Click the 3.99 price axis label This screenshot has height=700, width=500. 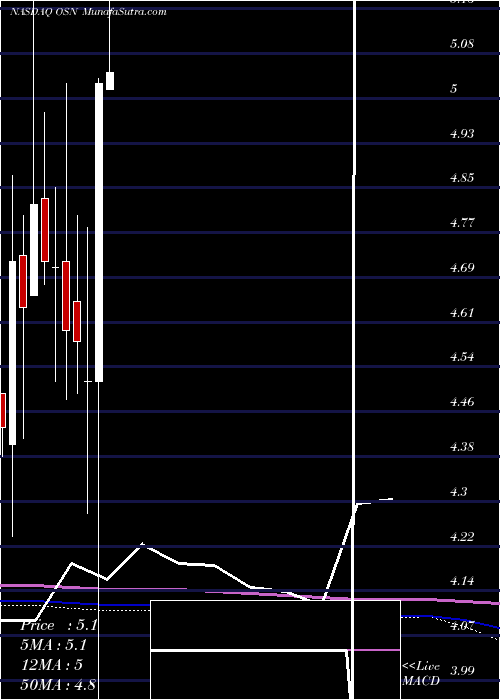click(462, 671)
